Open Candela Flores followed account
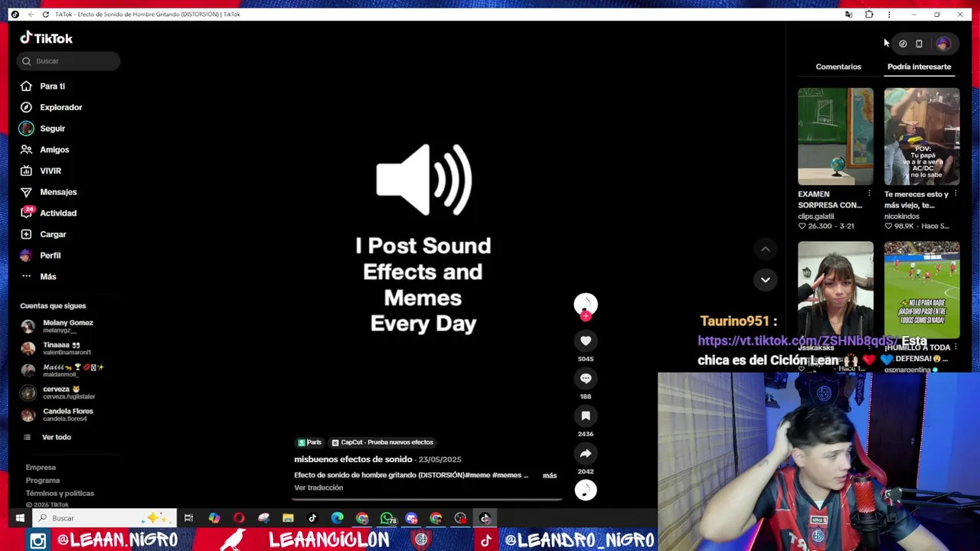 pos(67,415)
